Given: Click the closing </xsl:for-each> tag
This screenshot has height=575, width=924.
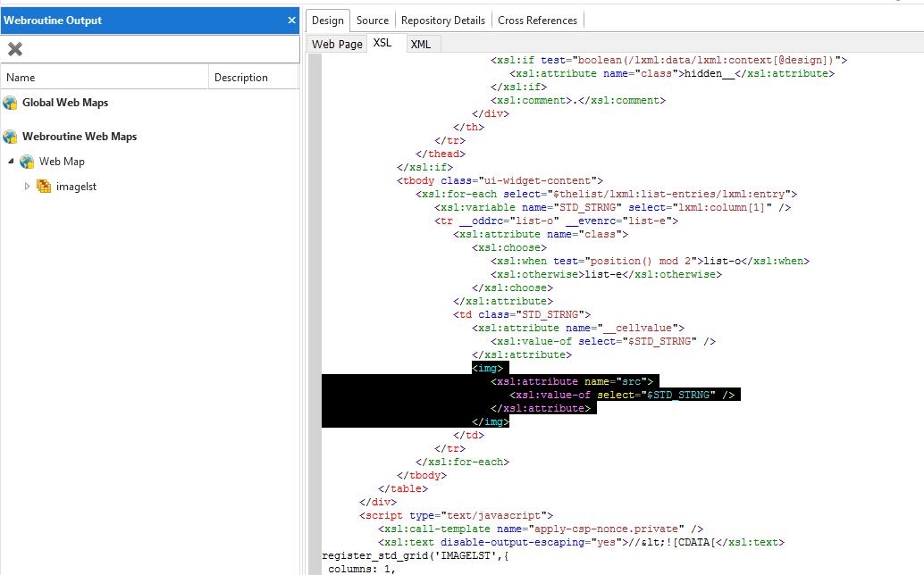Looking at the screenshot, I should click(x=462, y=462).
